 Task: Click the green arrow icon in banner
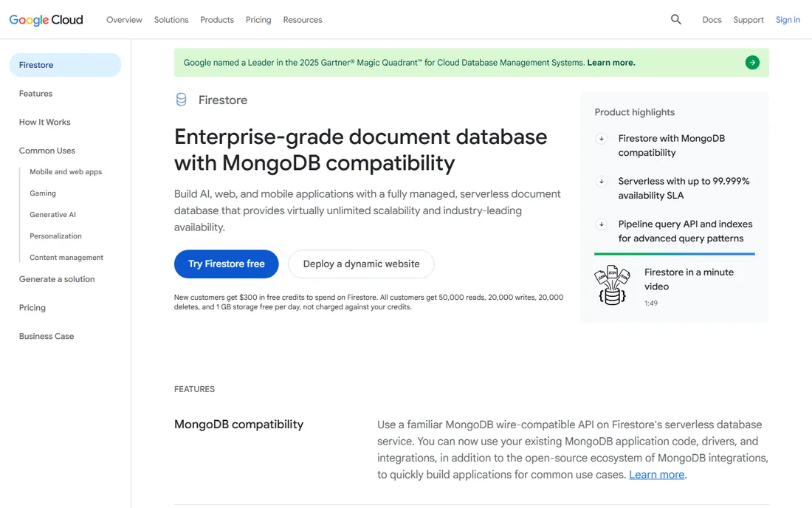pos(752,63)
